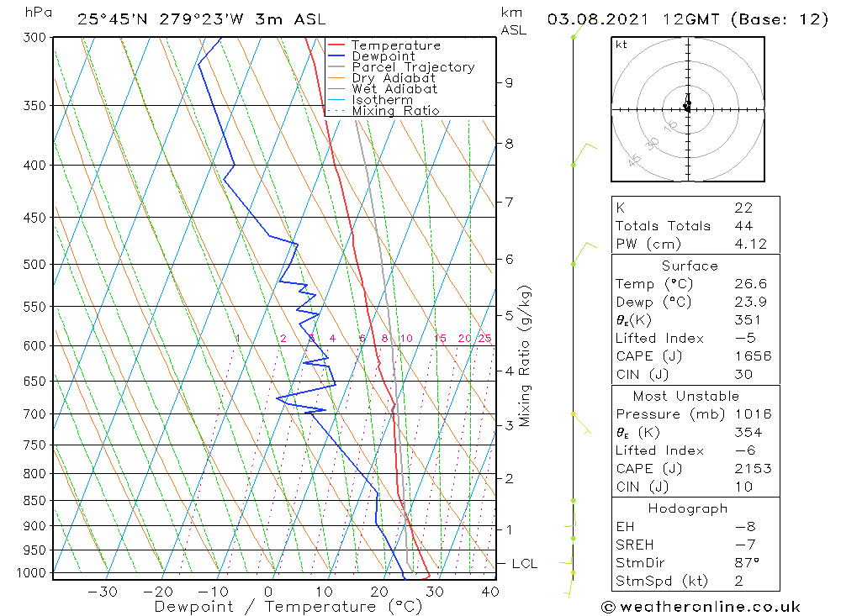Click the most unstable Lifted Index -6
This screenshot has width=841, height=616.
tap(745, 451)
